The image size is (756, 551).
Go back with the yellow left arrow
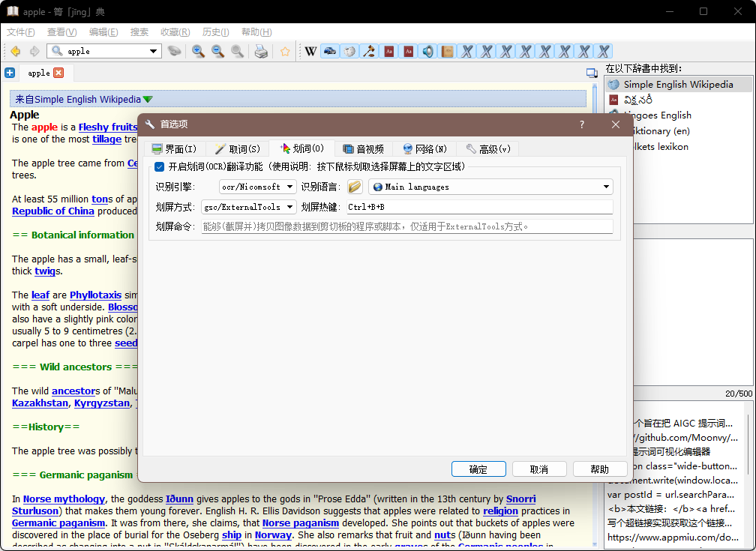point(16,51)
